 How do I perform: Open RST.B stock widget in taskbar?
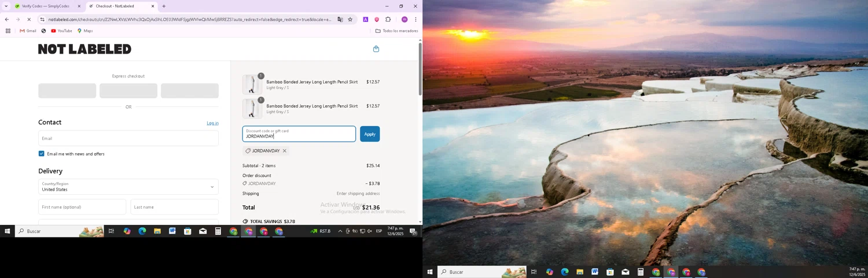pyautogui.click(x=321, y=231)
